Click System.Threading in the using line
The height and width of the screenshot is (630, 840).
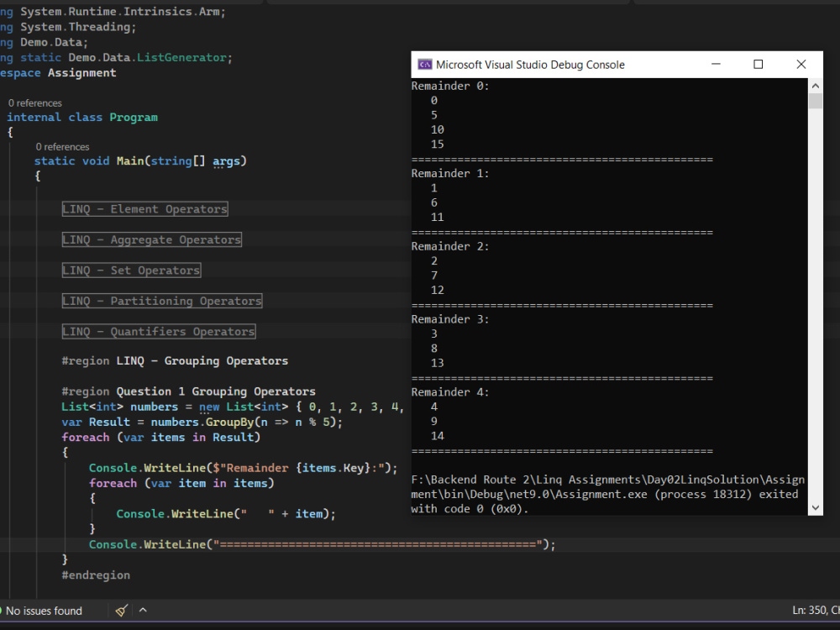tap(75, 27)
